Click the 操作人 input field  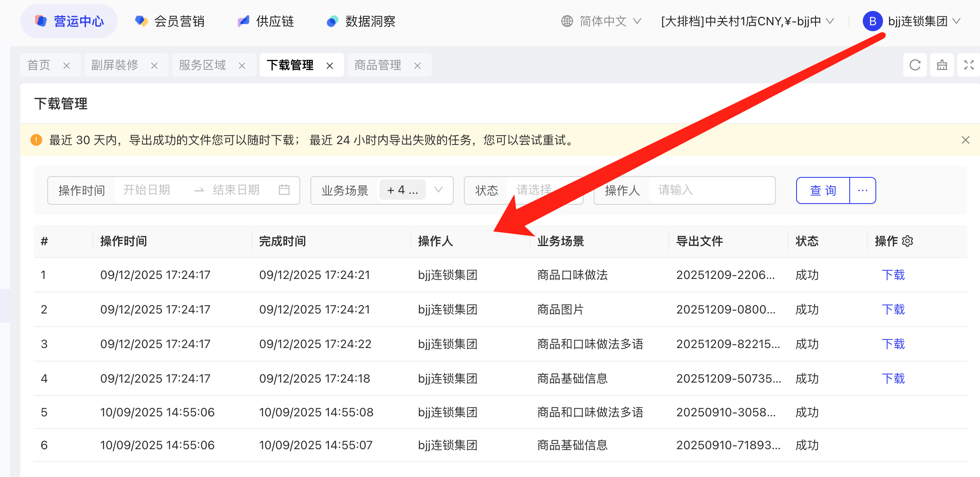click(x=711, y=190)
